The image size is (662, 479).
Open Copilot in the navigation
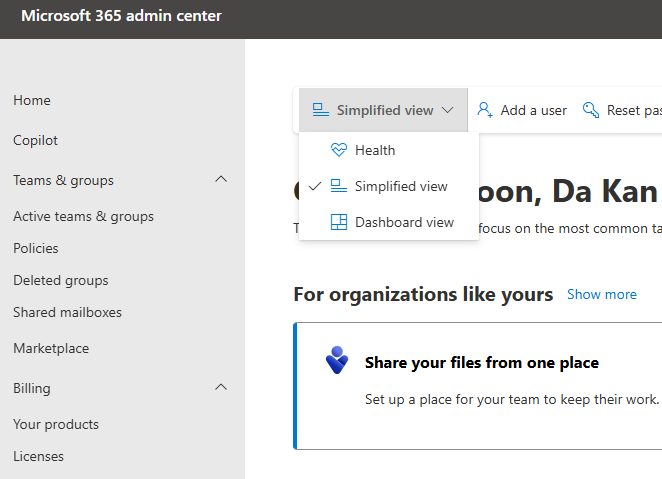coord(35,140)
